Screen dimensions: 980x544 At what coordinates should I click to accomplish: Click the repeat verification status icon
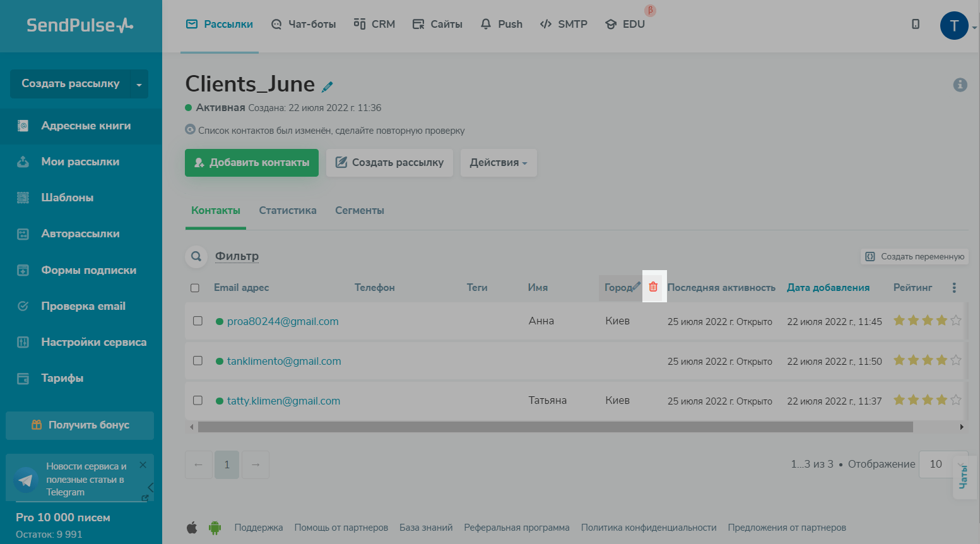(190, 129)
